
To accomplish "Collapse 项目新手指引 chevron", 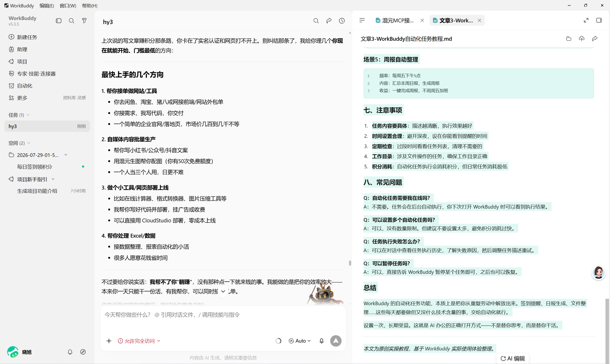I will 53,179.
